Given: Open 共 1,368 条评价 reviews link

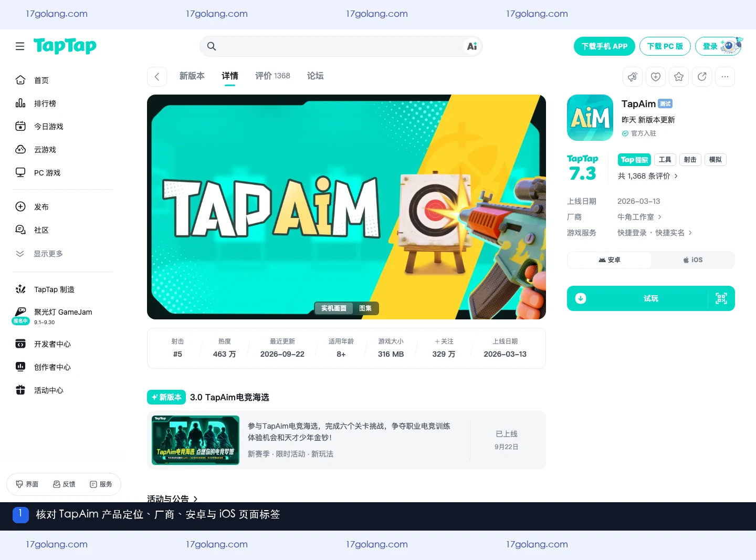Looking at the screenshot, I should [x=648, y=176].
